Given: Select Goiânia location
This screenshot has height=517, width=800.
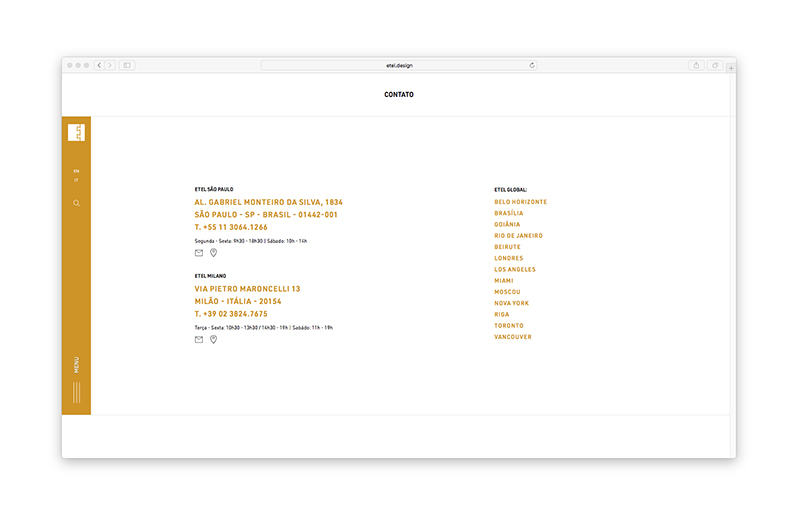Looking at the screenshot, I should (x=507, y=225).
